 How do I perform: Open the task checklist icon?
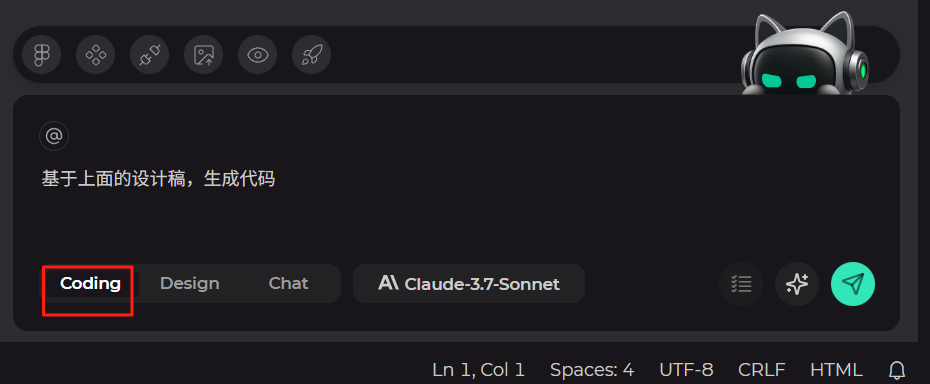pos(741,284)
